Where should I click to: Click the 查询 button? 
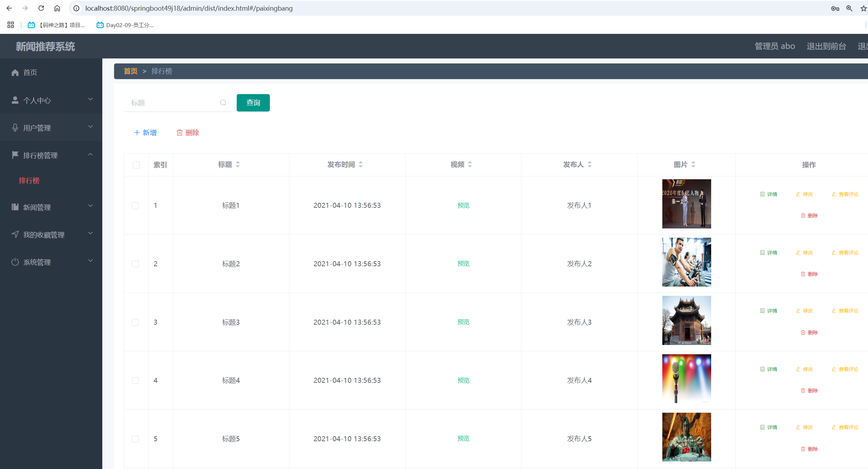coord(253,103)
